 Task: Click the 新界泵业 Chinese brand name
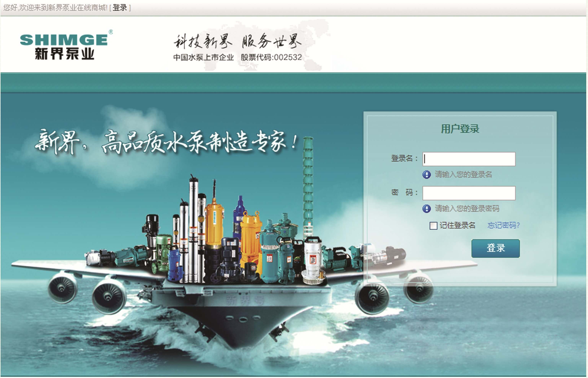pos(64,54)
